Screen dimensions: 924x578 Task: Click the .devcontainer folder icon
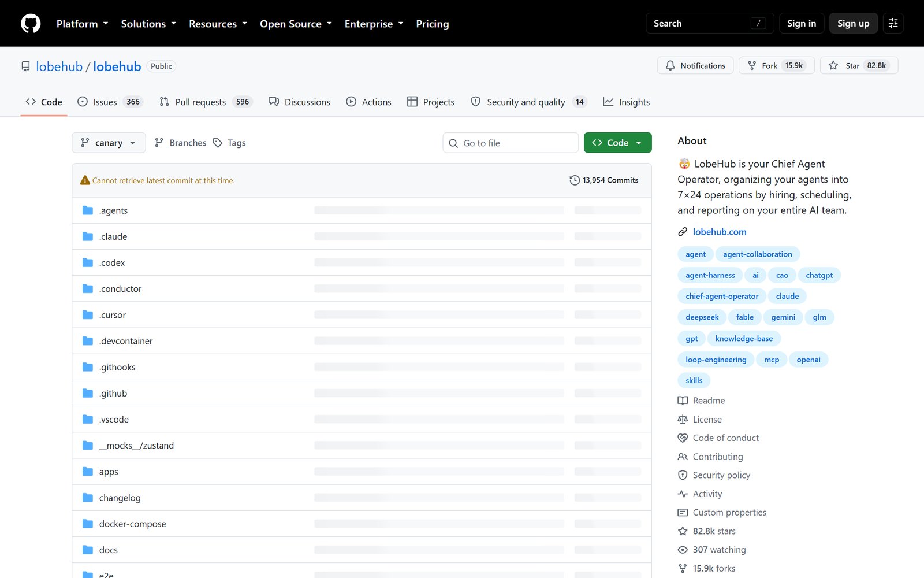[x=88, y=341]
